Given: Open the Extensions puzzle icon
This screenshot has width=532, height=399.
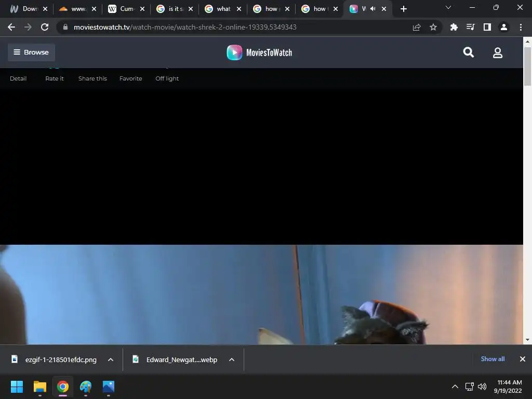Looking at the screenshot, I should coord(454,27).
